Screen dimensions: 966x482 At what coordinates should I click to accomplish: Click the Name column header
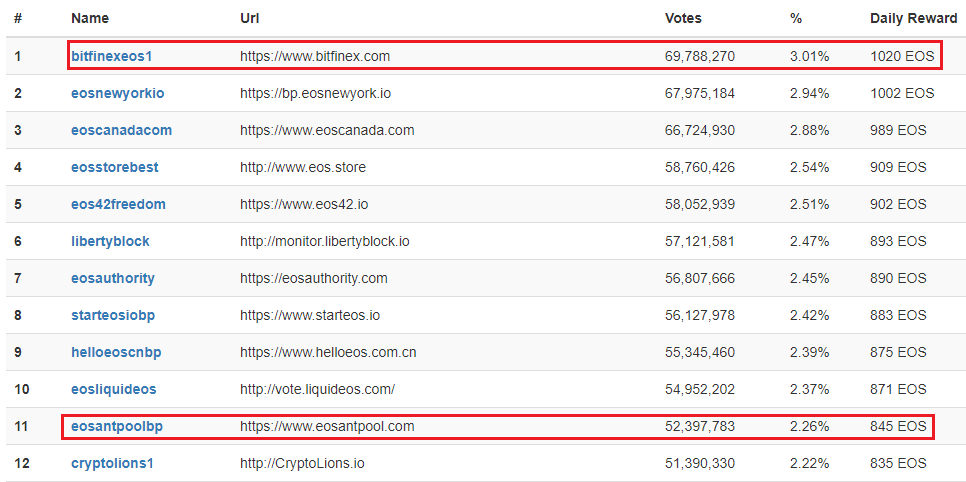(90, 18)
